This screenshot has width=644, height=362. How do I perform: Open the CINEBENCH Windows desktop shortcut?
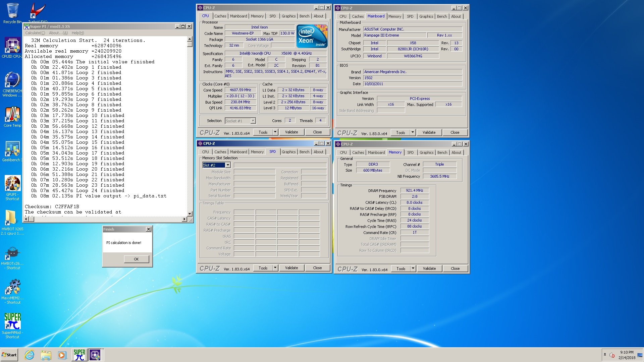coord(12,84)
